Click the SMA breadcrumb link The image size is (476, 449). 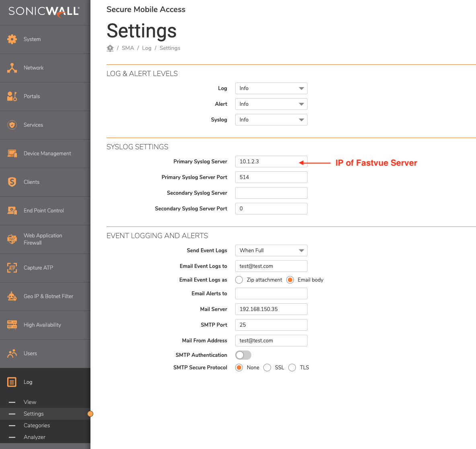tap(127, 48)
